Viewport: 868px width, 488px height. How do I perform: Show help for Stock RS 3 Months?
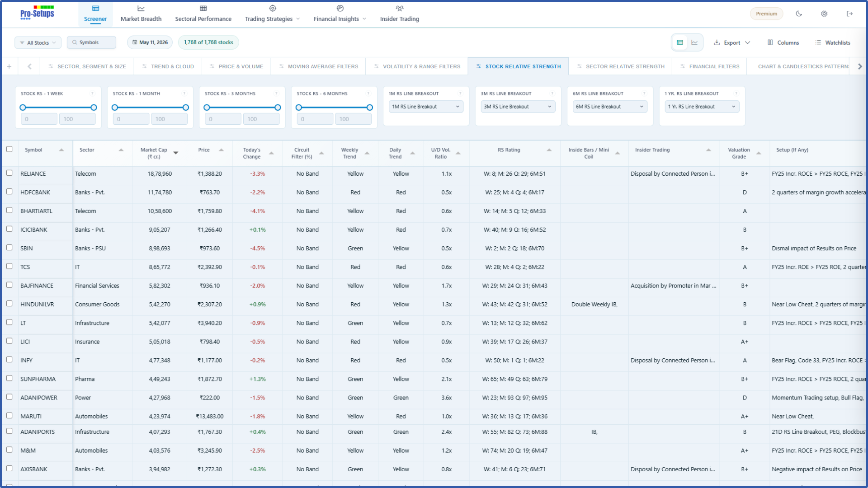click(x=276, y=94)
